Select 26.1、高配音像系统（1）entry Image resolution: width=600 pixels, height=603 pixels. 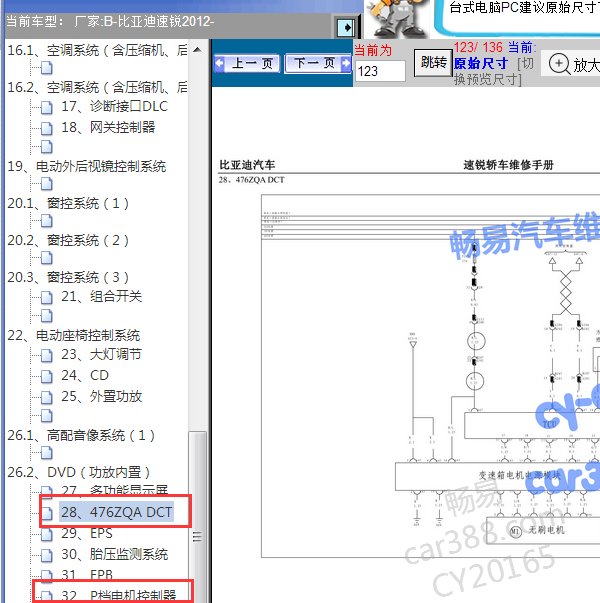click(81, 435)
